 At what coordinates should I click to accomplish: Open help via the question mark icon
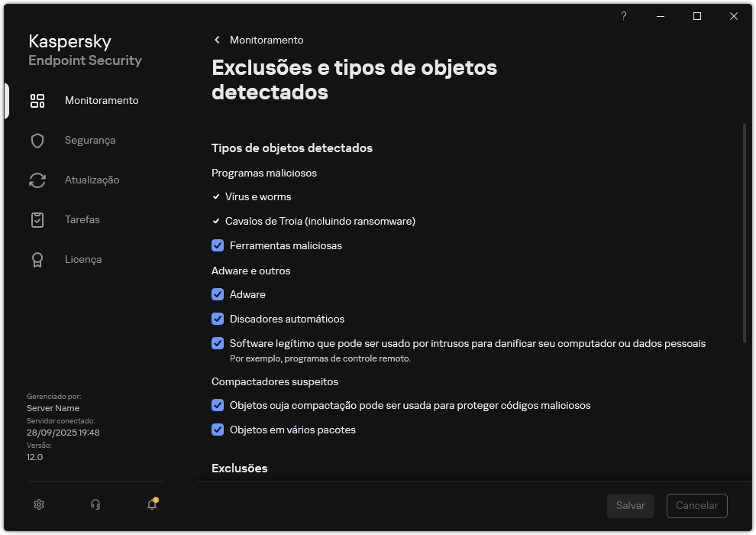pos(623,16)
